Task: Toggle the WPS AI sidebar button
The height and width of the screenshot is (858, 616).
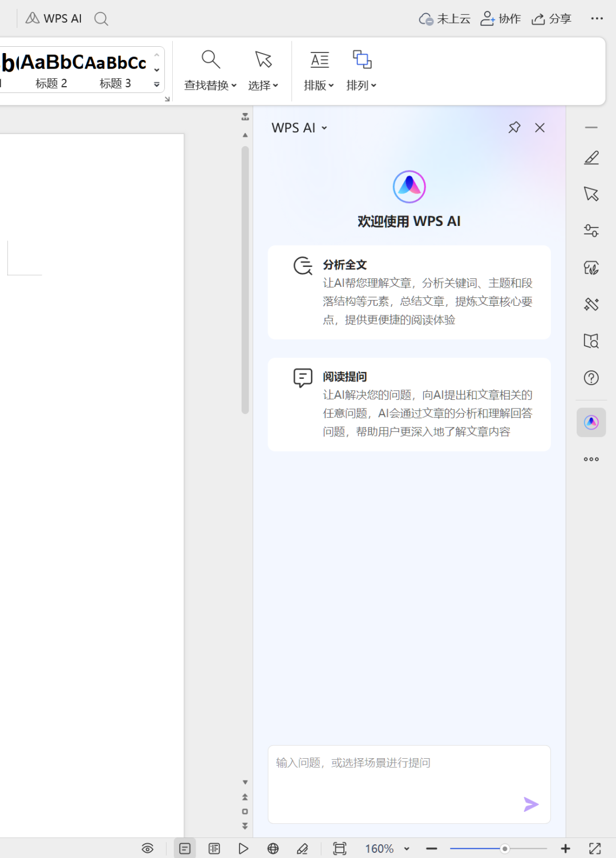Action: tap(591, 423)
